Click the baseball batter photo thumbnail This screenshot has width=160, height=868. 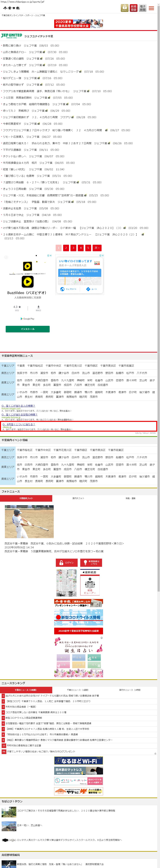click(29, 521)
